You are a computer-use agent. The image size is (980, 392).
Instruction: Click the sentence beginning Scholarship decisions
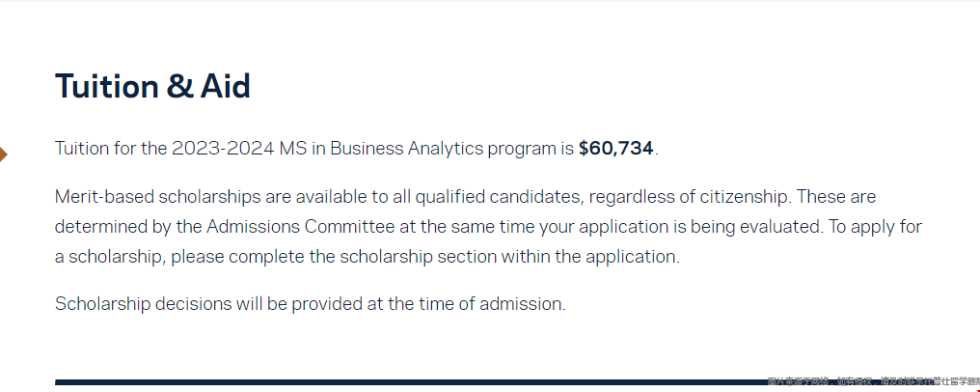310,304
